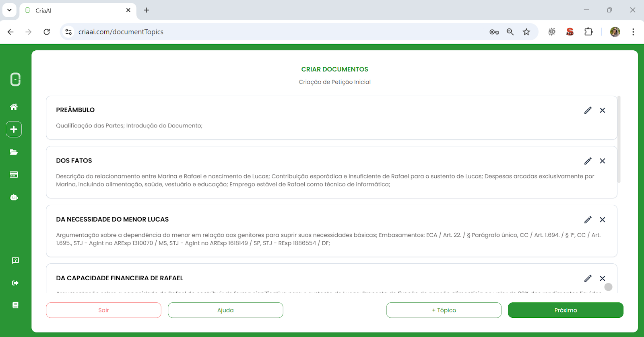Click the Ajuda button
644x337 pixels.
point(225,310)
